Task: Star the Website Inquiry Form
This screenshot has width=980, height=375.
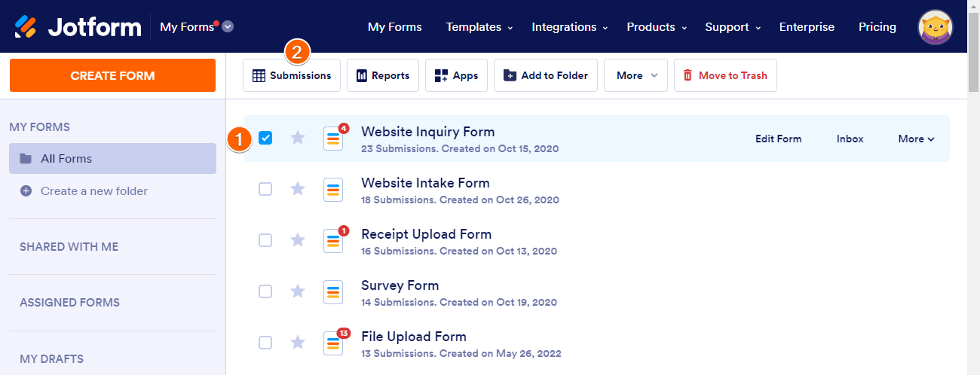Action: (x=298, y=138)
